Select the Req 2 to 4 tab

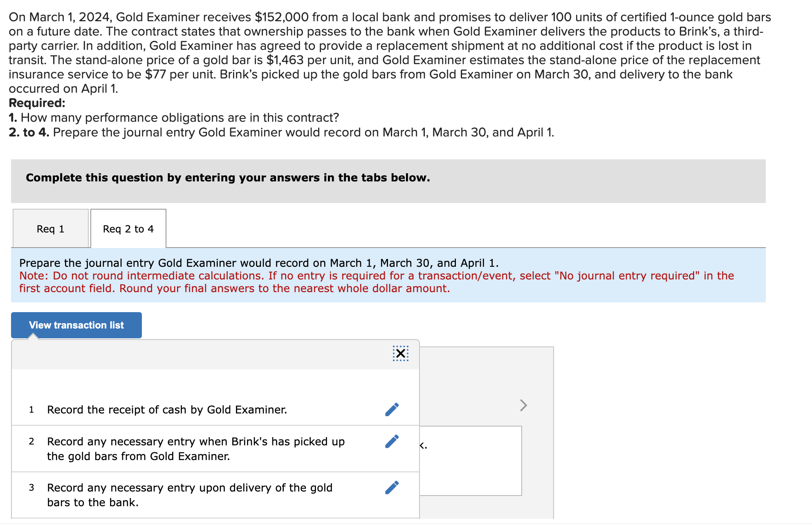coord(128,228)
